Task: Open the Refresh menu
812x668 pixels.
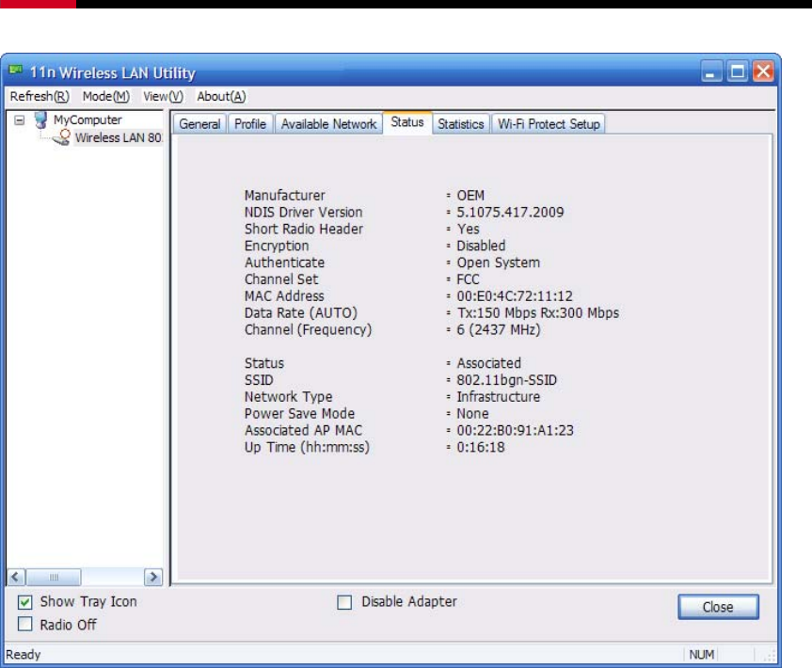Action: coord(40,97)
